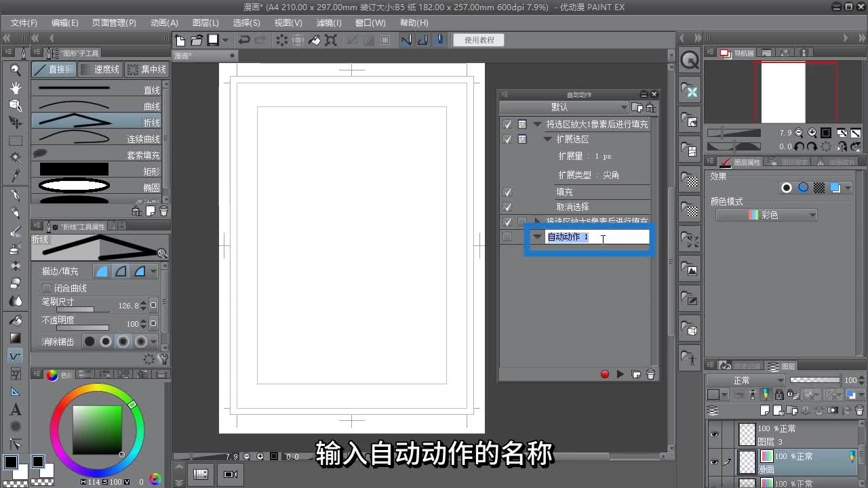Toggle checkbox for 取消选择 action step
The image size is (868, 488).
pos(507,207)
